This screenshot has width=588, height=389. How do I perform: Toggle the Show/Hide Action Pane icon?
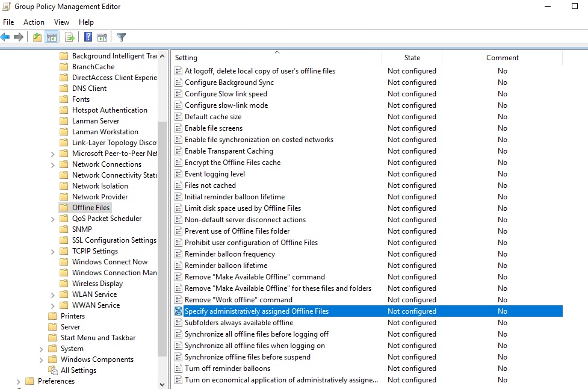[102, 37]
